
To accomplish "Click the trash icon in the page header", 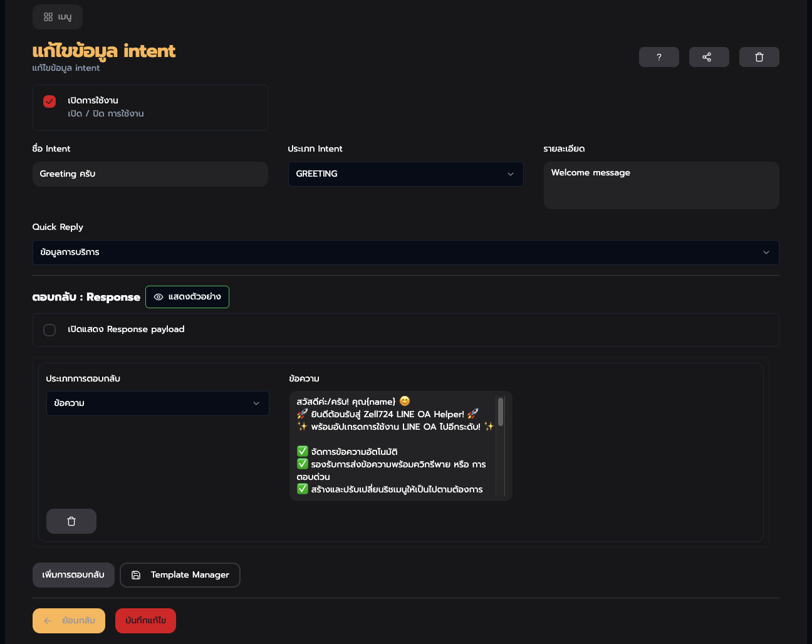I will [759, 57].
